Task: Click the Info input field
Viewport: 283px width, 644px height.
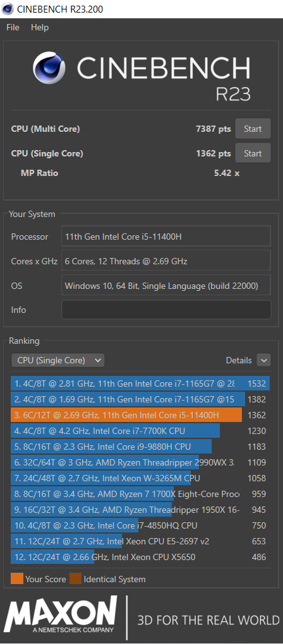Action: click(x=166, y=310)
